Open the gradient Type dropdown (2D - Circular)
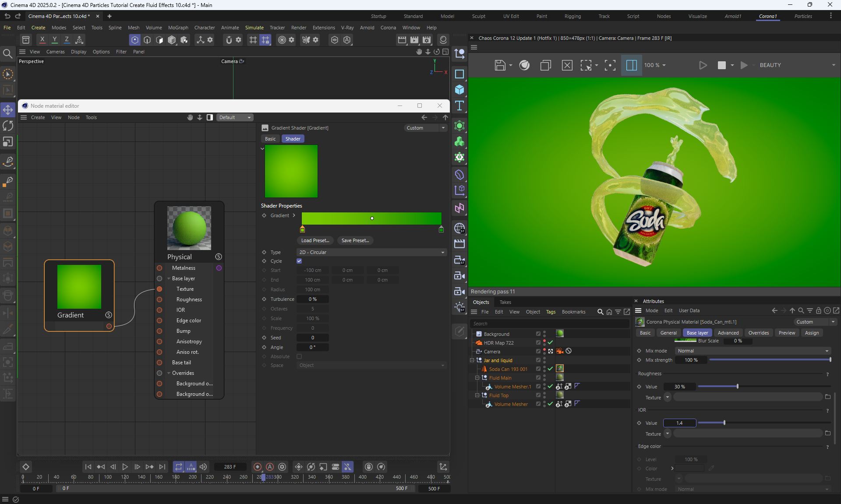841x504 pixels. click(x=371, y=252)
